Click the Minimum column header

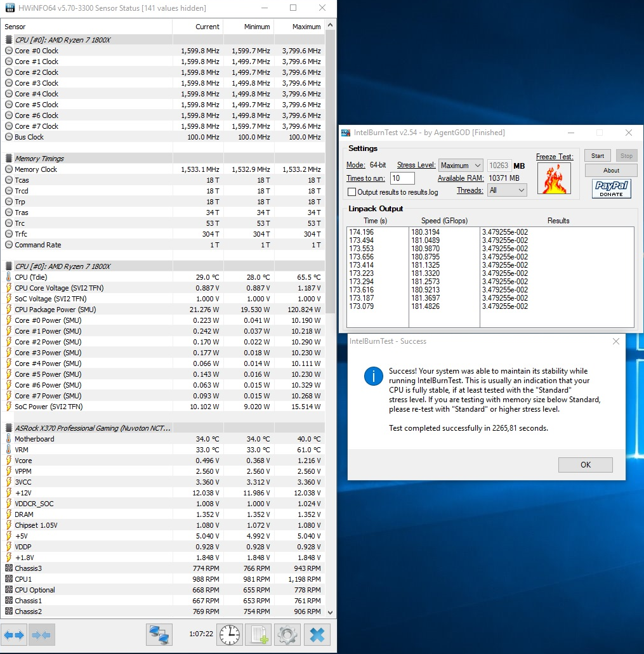(249, 27)
